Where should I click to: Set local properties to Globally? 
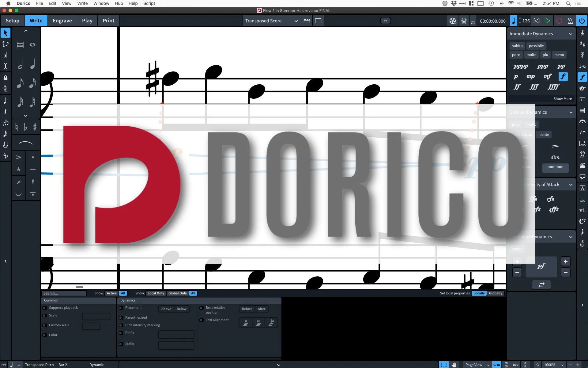(x=495, y=293)
